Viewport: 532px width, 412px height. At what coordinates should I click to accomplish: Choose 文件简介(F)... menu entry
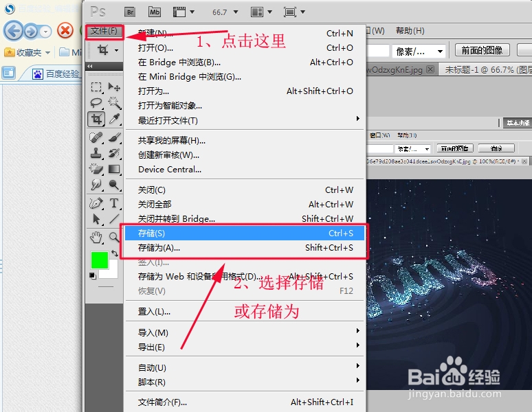click(244, 402)
